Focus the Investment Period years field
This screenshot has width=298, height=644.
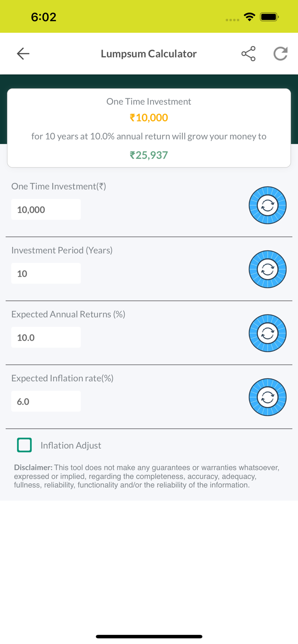(x=46, y=273)
